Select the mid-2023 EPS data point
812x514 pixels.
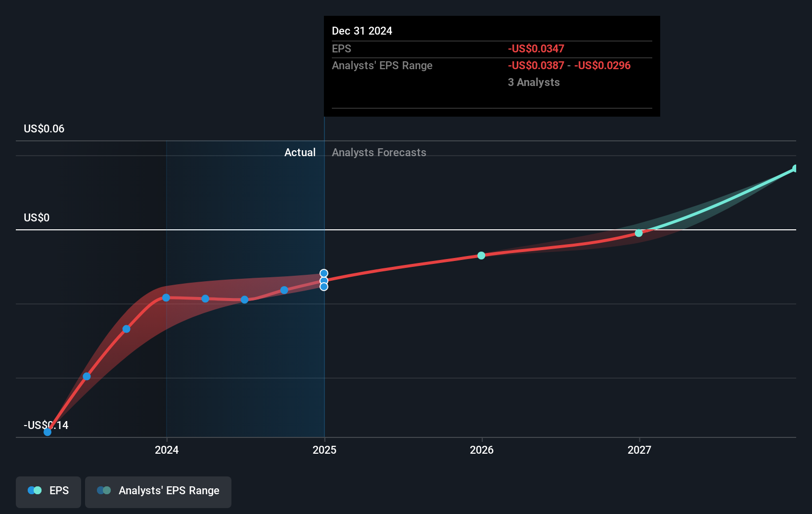(x=87, y=377)
